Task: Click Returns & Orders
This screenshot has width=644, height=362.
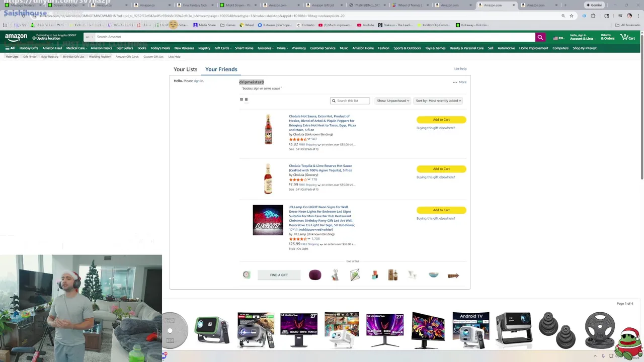Action: (x=607, y=37)
